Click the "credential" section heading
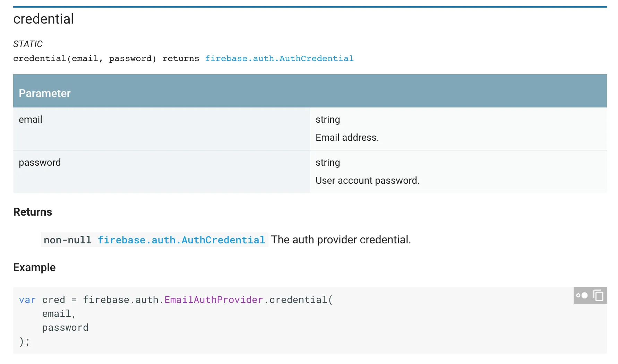Viewport: 618px width, 364px height. click(43, 19)
